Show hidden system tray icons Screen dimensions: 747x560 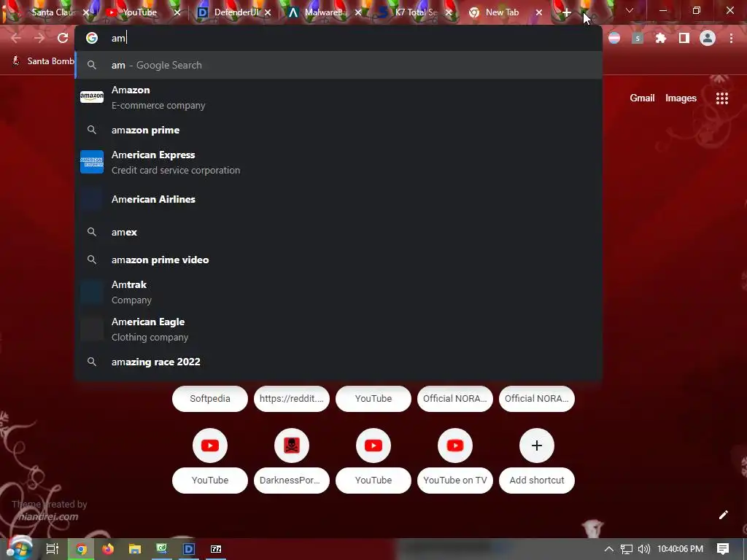[609, 549]
